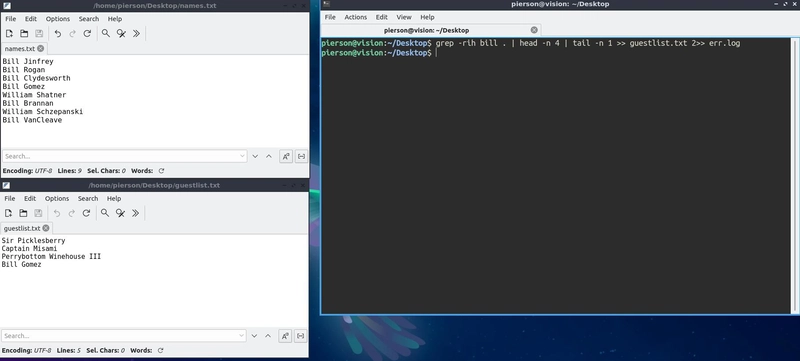The width and height of the screenshot is (800, 361).
Task: Open a file from guestlist.txt window toolbar
Action: click(x=23, y=213)
